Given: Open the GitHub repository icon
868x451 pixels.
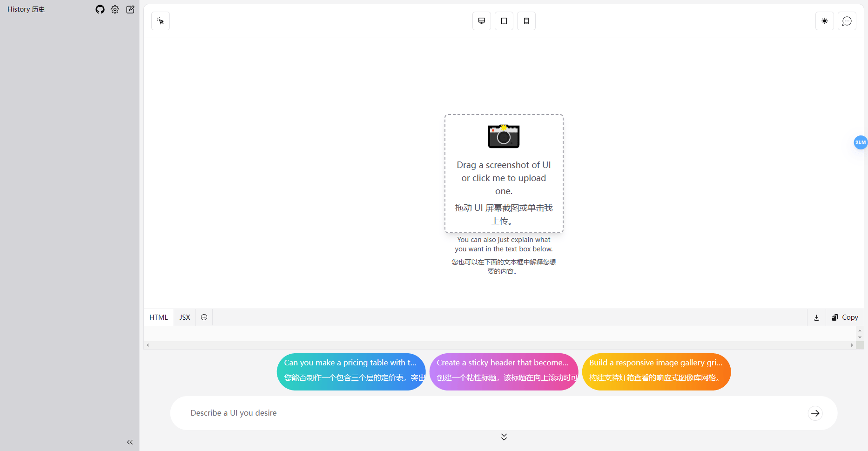Looking at the screenshot, I should pyautogui.click(x=100, y=9).
